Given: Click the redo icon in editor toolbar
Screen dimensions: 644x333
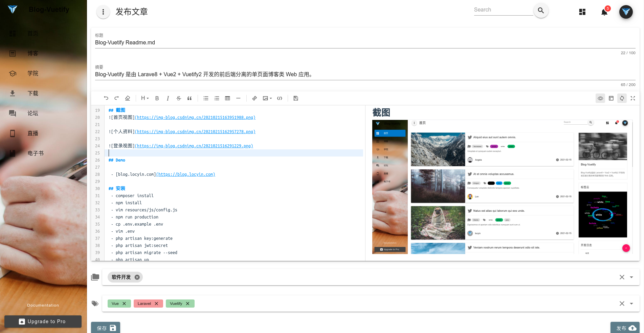Looking at the screenshot, I should click(116, 98).
